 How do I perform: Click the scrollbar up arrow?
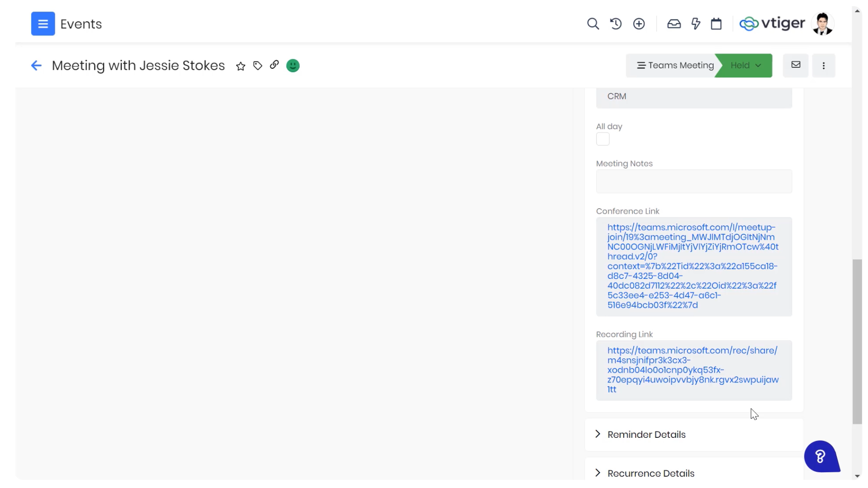[857, 11]
